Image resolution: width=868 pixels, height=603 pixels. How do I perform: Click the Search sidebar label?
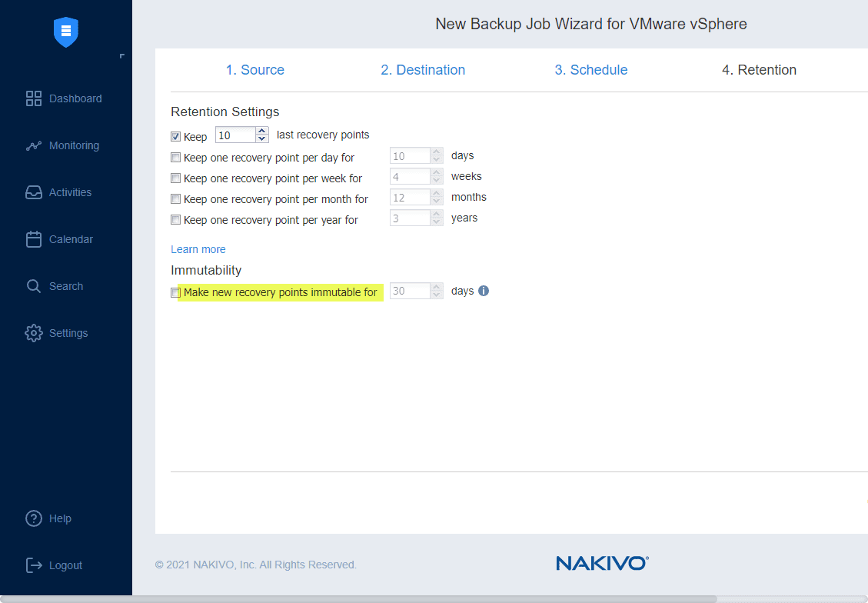66,286
